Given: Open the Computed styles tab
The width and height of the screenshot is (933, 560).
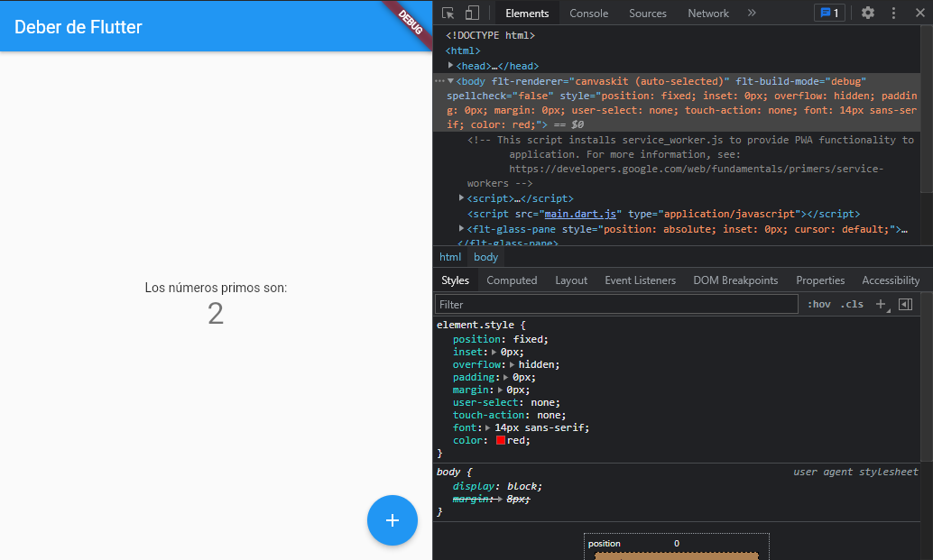Looking at the screenshot, I should coord(512,280).
